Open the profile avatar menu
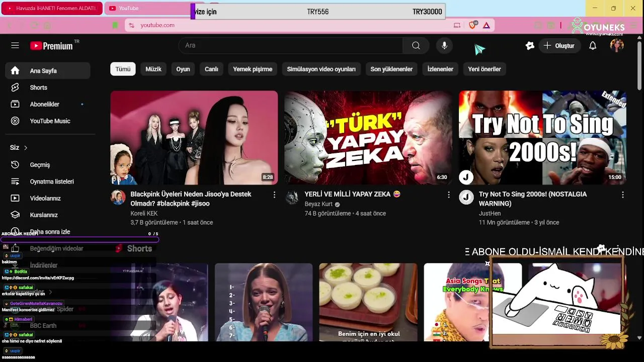644x362 pixels. pyautogui.click(x=617, y=46)
